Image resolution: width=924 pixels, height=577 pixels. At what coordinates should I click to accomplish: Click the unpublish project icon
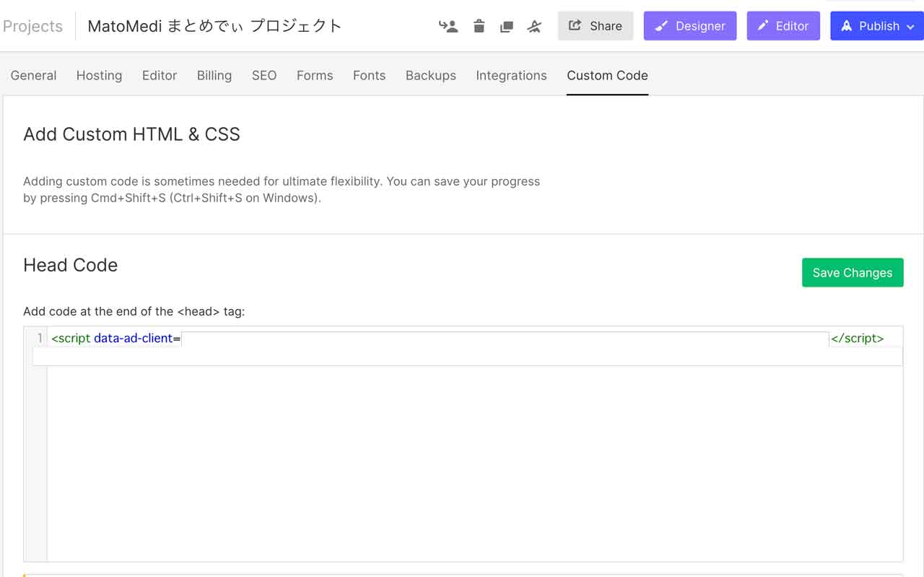(534, 27)
